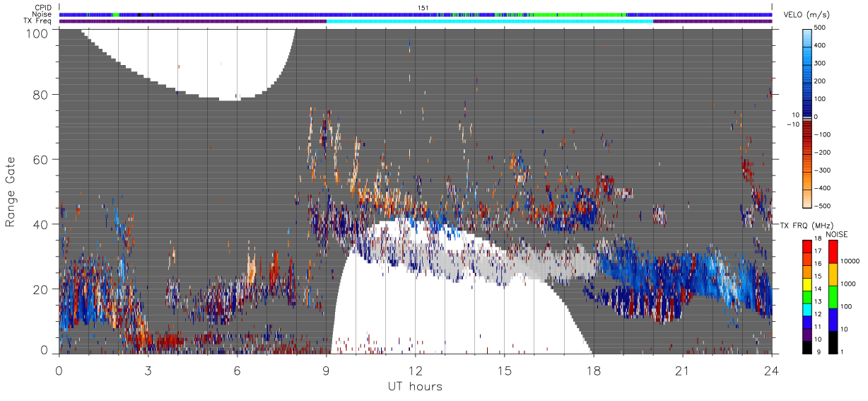The width and height of the screenshot is (868, 401).
Task: Click the red swatch in NOISE legend
Action: pos(833,252)
